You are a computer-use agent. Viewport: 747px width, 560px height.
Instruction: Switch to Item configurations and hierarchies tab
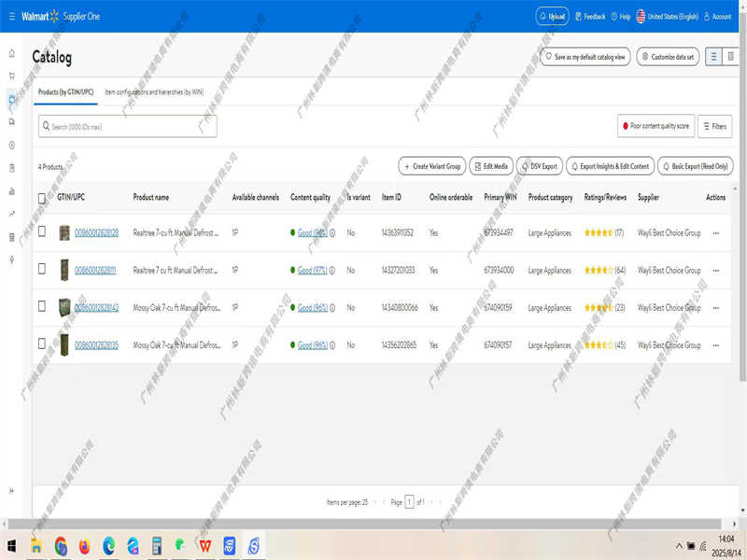[154, 92]
